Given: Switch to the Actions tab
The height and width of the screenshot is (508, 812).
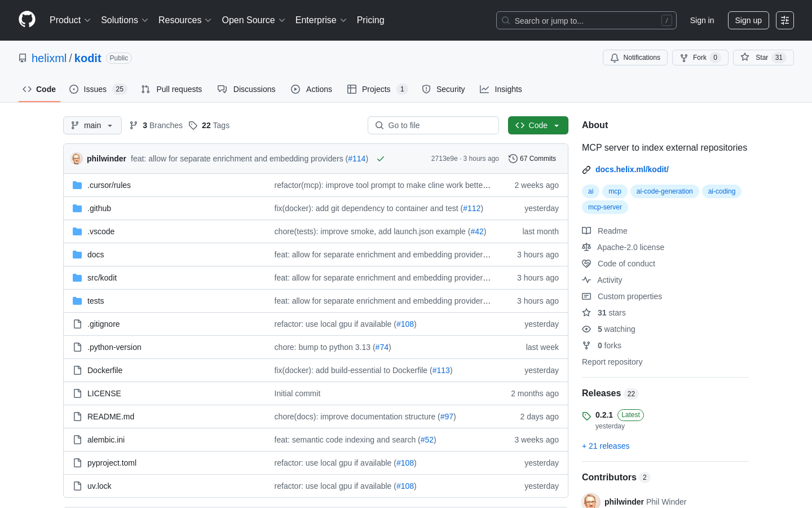Looking at the screenshot, I should [x=311, y=89].
